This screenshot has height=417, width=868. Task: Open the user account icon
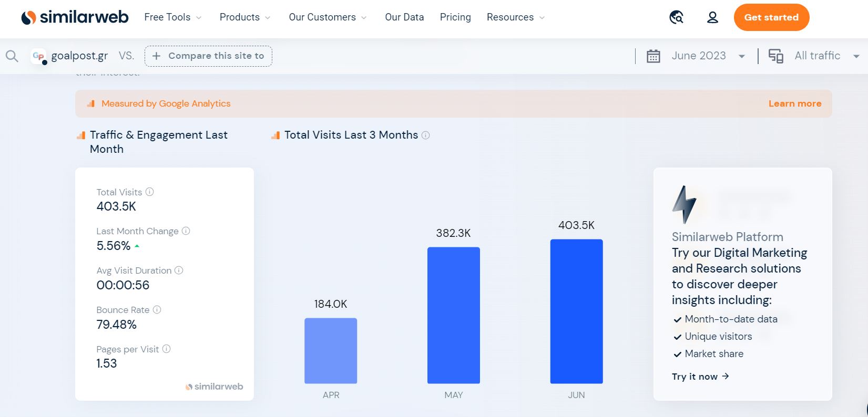tap(712, 17)
